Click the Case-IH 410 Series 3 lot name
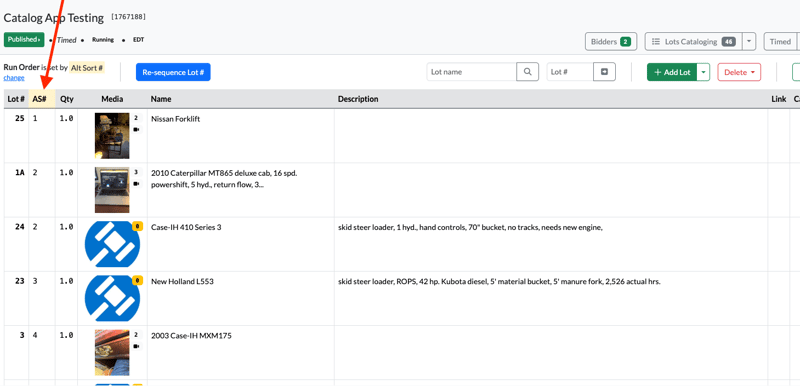 [x=186, y=227]
